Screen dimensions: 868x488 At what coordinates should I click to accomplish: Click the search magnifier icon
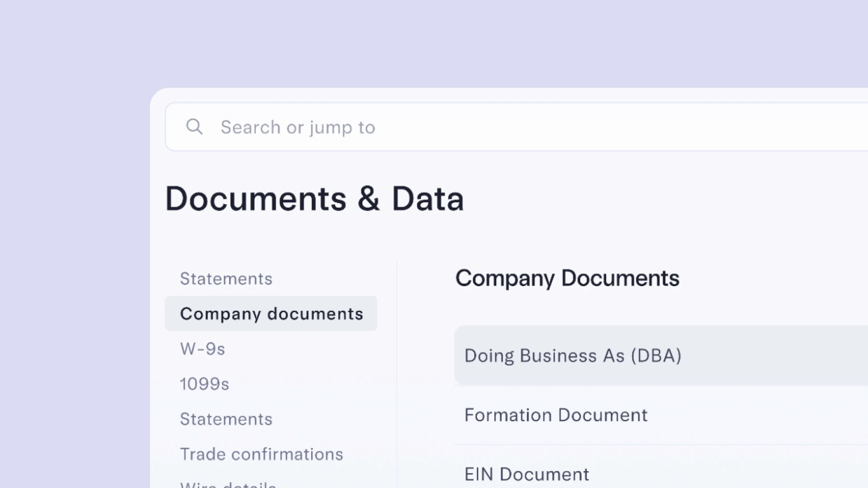(x=194, y=127)
